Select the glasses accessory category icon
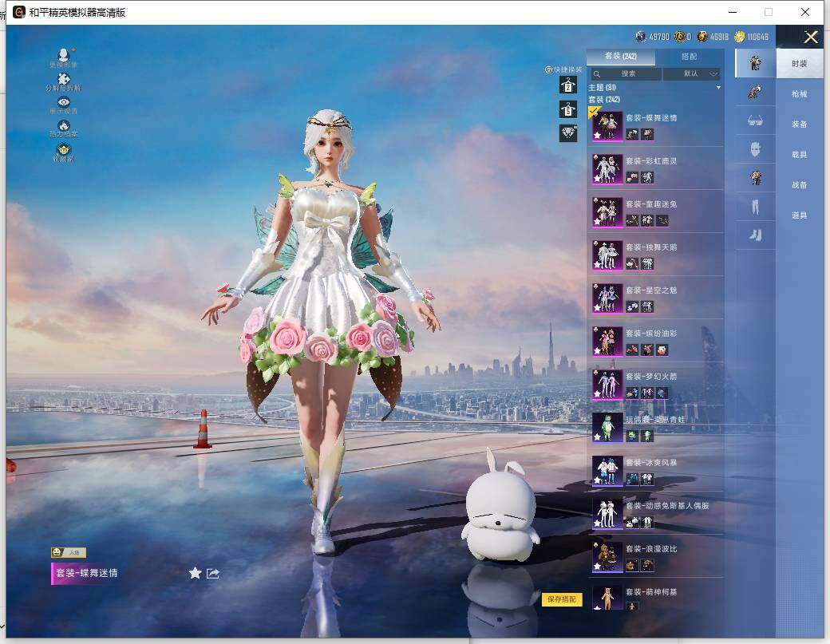This screenshot has width=830, height=644. pyautogui.click(x=755, y=121)
